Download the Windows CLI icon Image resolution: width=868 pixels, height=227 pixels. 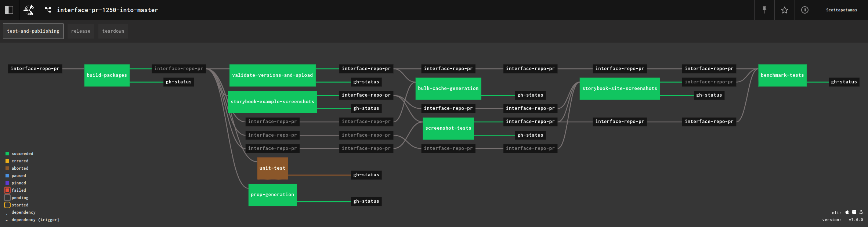[854, 212]
